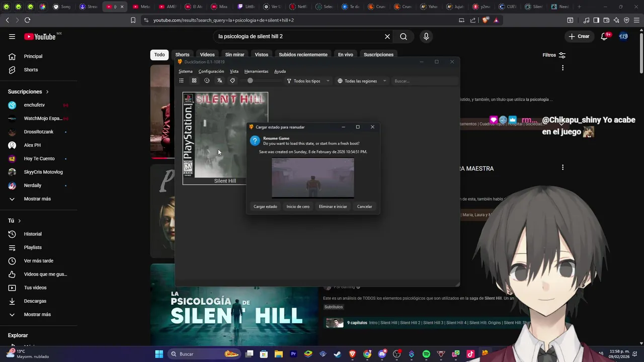
Task: Click the Inicio de cero button
Action: pyautogui.click(x=298, y=207)
